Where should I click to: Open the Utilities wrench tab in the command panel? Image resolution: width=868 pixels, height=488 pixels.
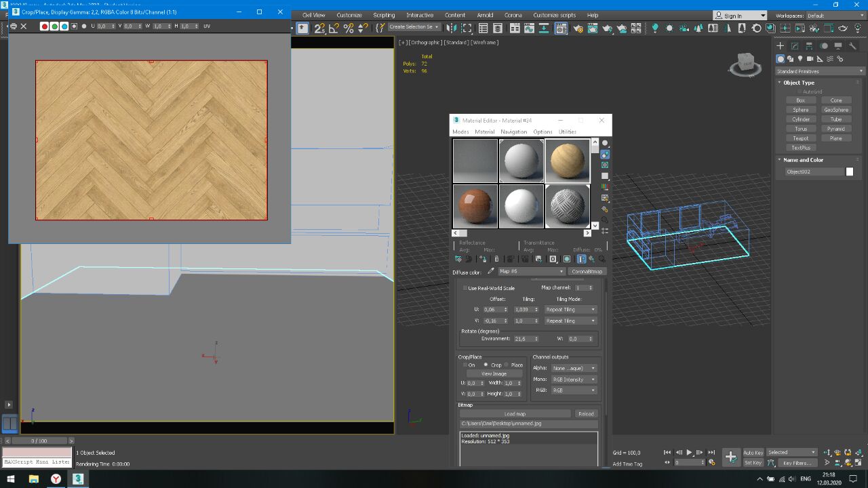point(852,45)
